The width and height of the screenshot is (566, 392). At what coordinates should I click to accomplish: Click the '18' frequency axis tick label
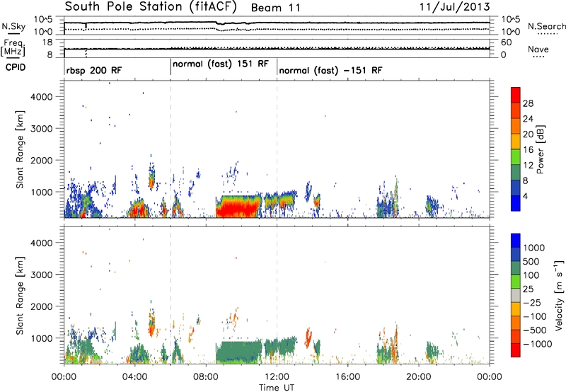point(47,42)
